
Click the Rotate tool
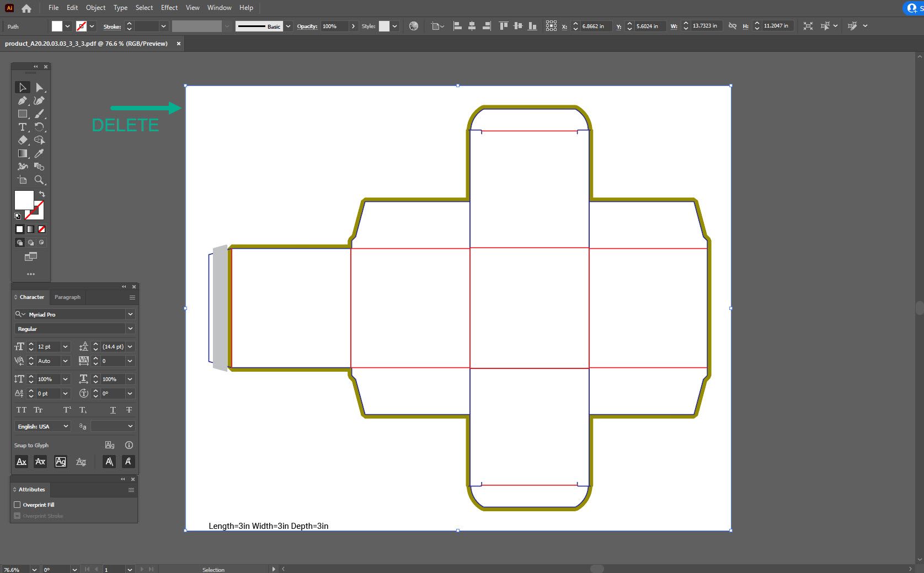coord(39,127)
